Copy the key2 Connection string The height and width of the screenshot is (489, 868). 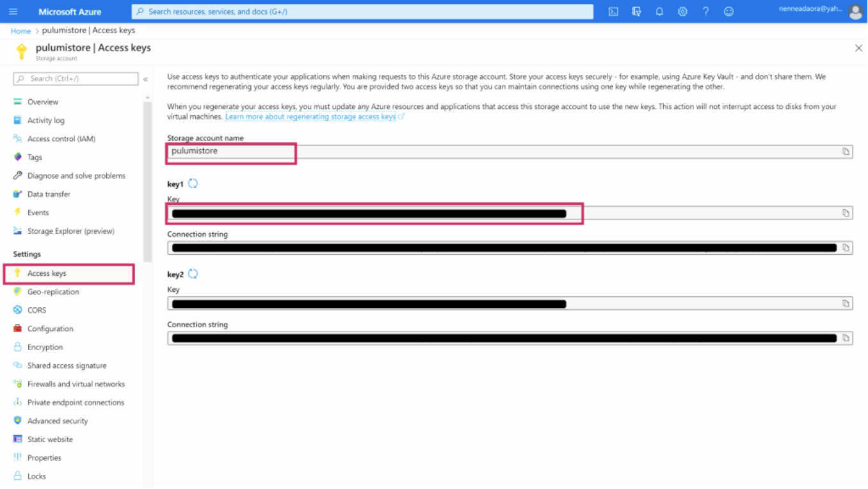846,338
